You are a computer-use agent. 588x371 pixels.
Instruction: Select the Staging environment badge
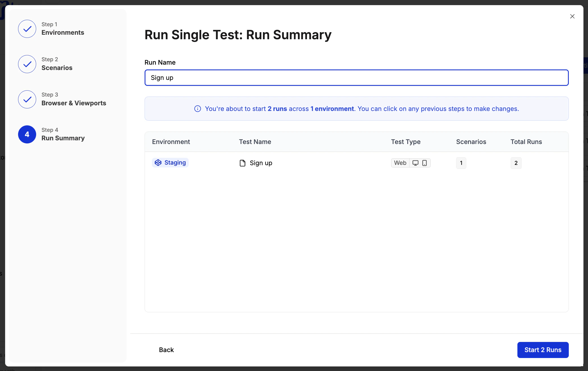click(170, 163)
